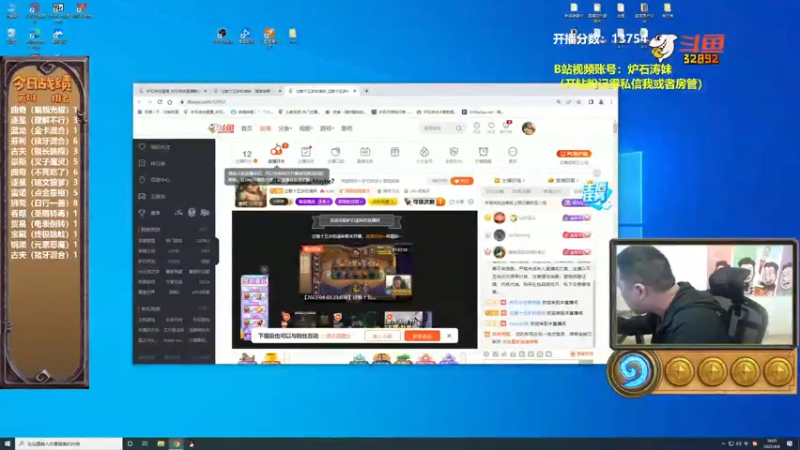Close the bottom banner with X
This screenshot has height=450, width=800.
pos(449,336)
